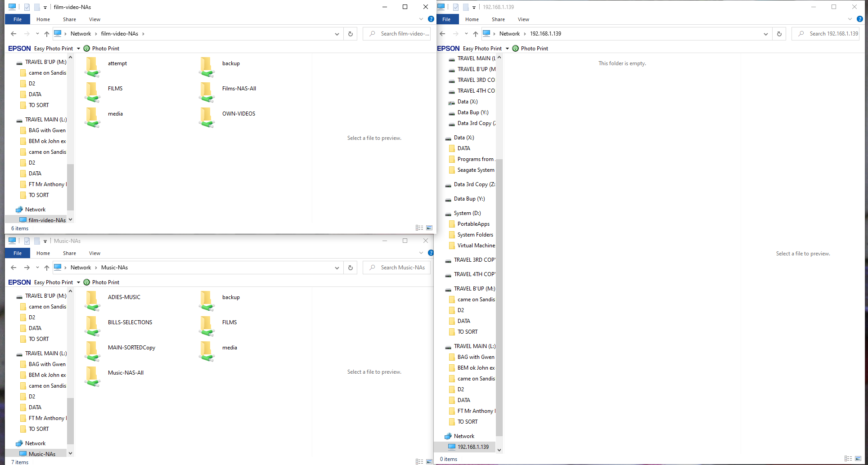Open Easy Photo Print dropdown in Music-NAs window
868x465 pixels.
click(78, 282)
